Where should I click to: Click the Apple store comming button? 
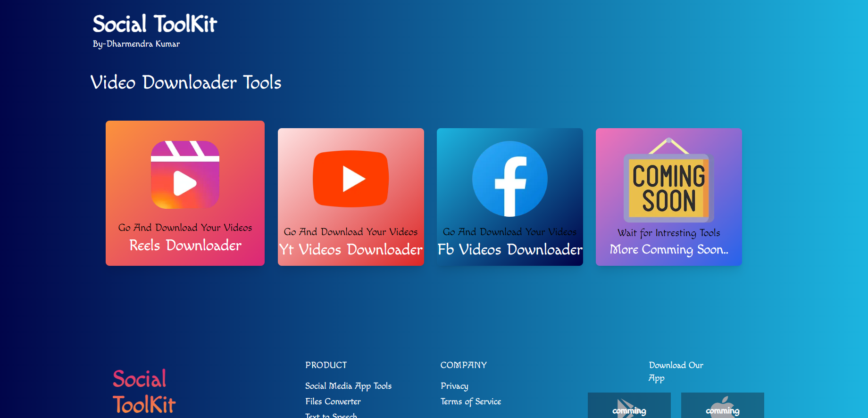tap(723, 405)
